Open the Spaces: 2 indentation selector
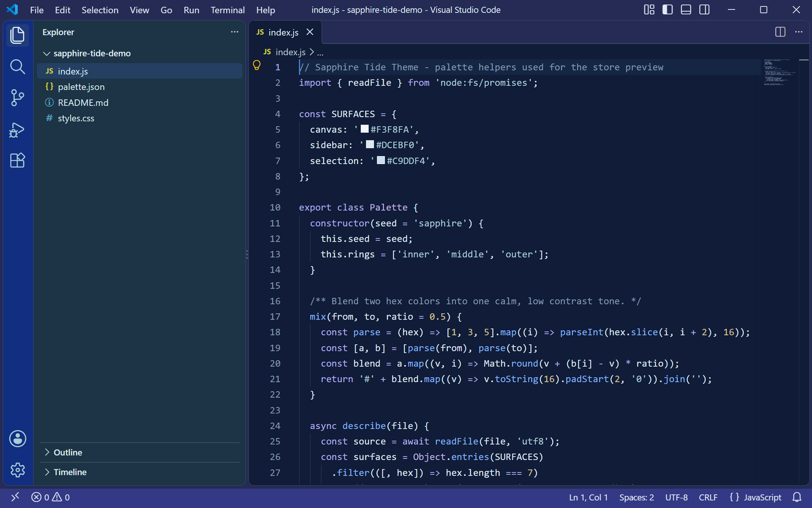Image resolution: width=812 pixels, height=508 pixels. [637, 497]
